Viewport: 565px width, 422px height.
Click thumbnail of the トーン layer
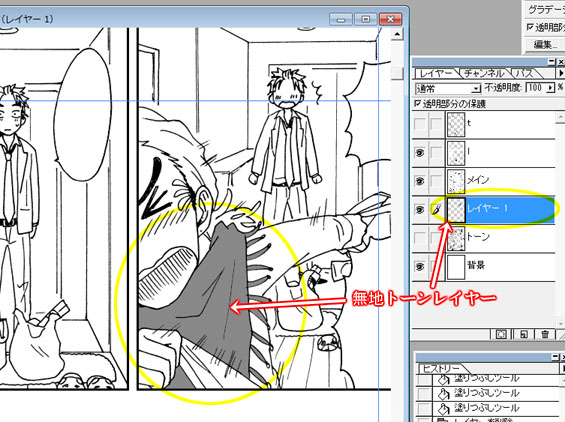pos(456,238)
